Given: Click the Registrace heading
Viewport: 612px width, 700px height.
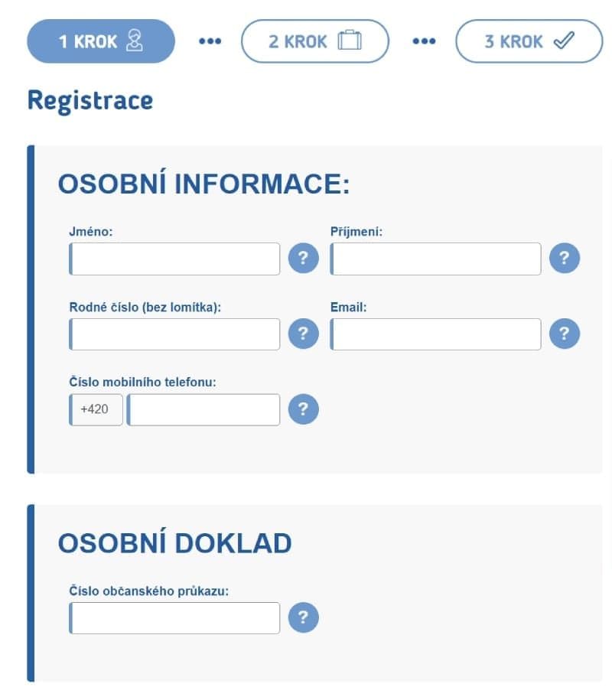Looking at the screenshot, I should point(90,101).
